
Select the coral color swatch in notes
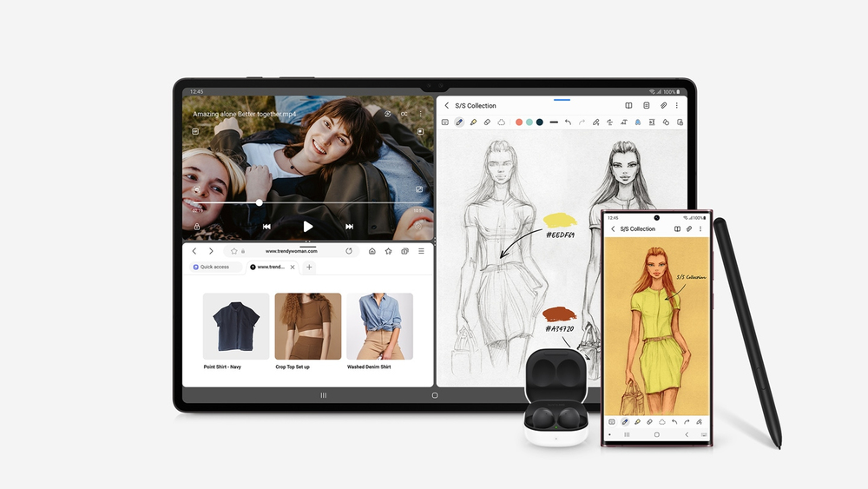(519, 122)
